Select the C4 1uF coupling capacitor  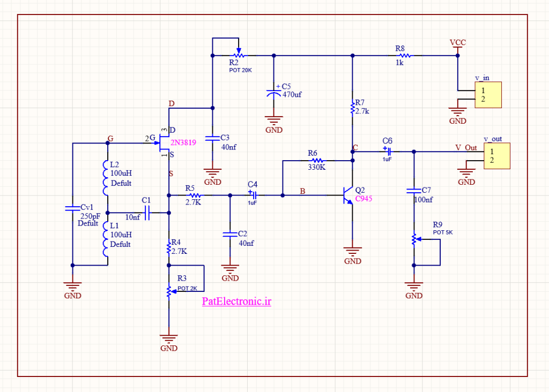point(253,195)
